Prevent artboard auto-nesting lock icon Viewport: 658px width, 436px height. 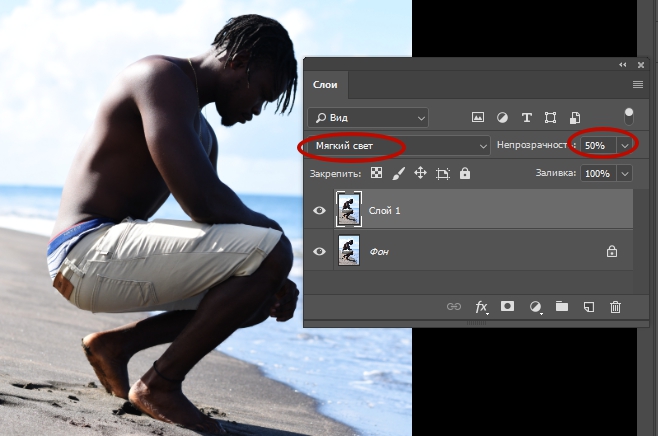443,173
